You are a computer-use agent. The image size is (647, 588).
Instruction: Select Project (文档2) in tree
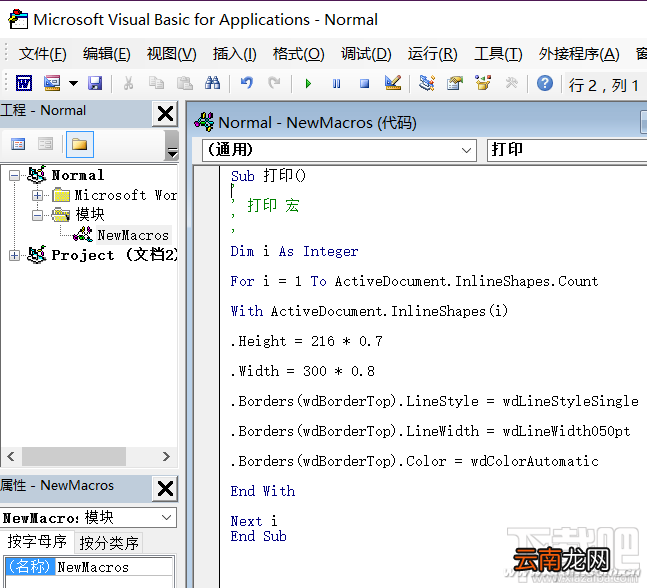coord(114,255)
